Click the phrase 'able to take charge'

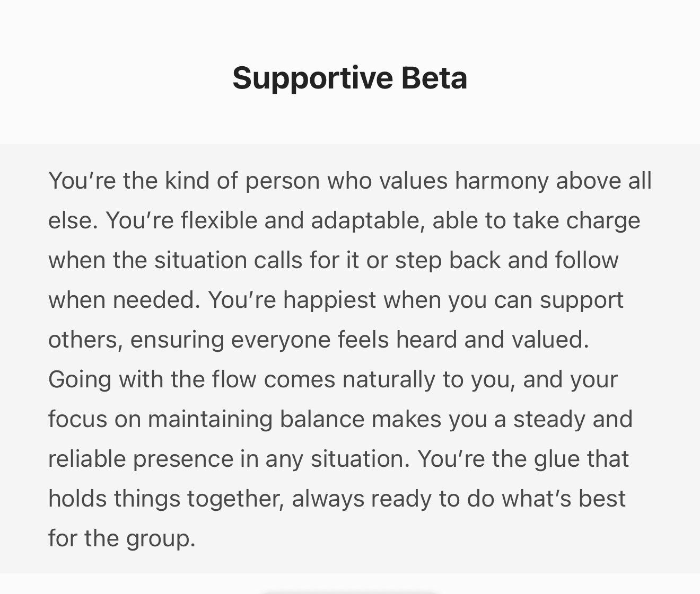pyautogui.click(x=536, y=220)
